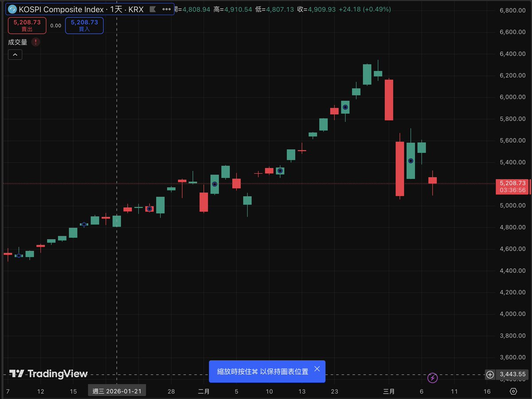The width and height of the screenshot is (532, 399).
Task: Click the 二月 month label on time axis
Action: coord(204,391)
